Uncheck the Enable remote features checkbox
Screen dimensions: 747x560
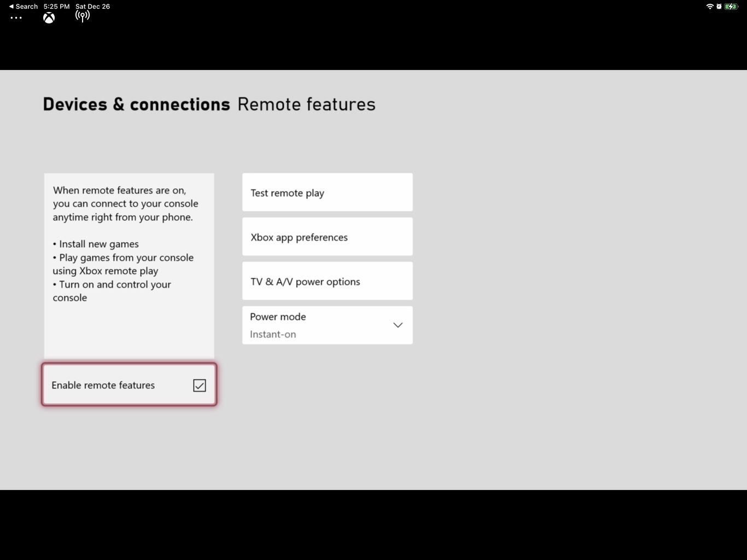point(200,386)
